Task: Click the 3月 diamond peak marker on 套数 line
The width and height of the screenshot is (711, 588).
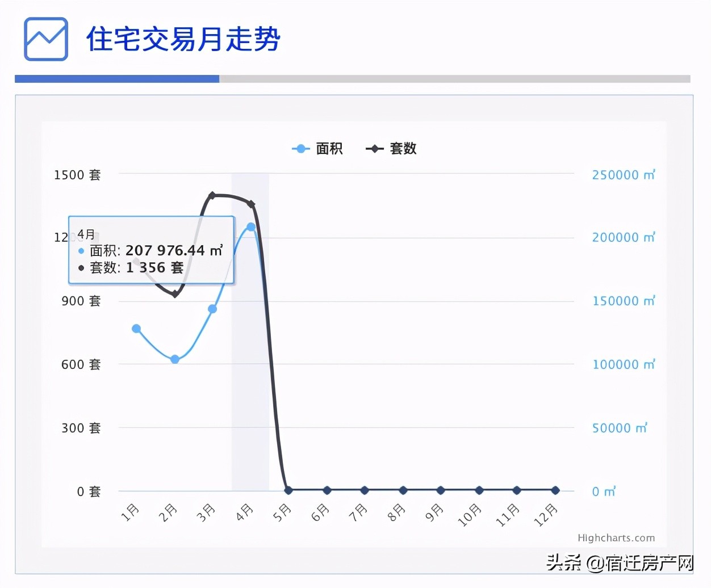Action: point(212,195)
